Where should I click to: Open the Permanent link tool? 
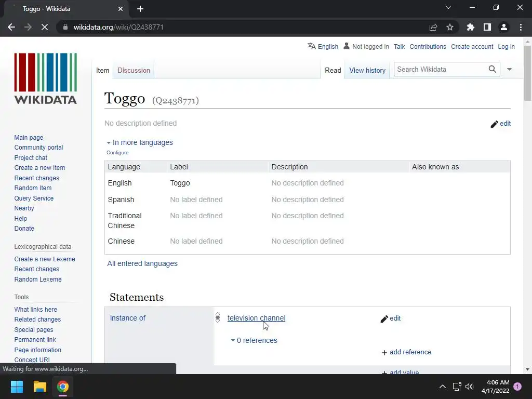click(35, 340)
